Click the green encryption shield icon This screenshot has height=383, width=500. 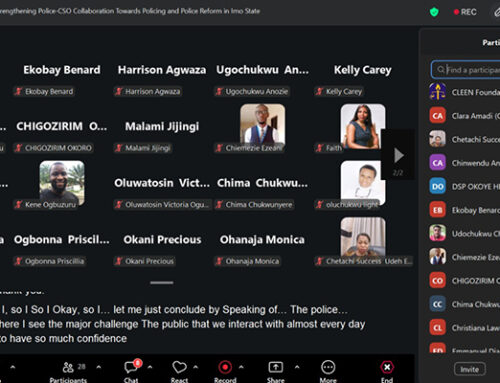pyautogui.click(x=434, y=12)
